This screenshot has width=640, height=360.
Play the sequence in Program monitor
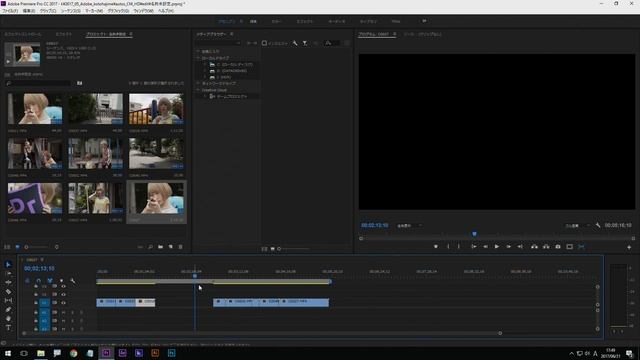(x=497, y=247)
